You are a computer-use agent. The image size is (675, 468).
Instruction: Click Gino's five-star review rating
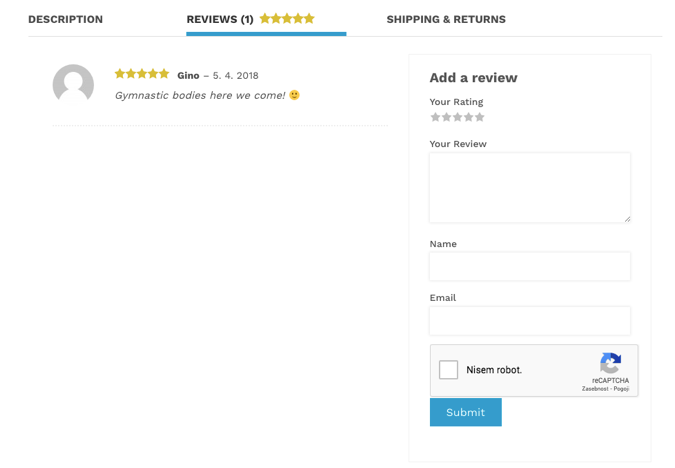(x=142, y=74)
